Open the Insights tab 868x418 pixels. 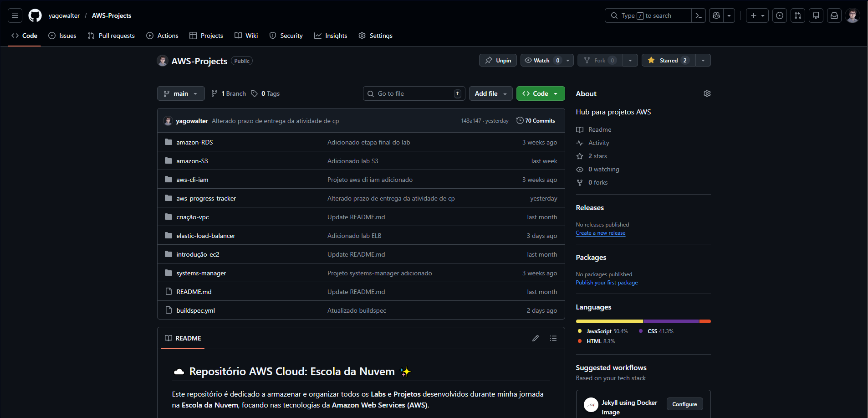coord(331,36)
